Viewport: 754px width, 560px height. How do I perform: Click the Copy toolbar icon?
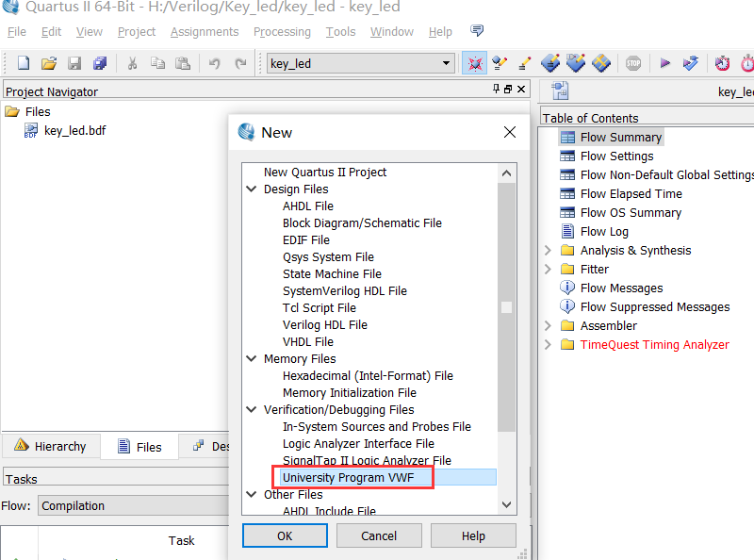(157, 63)
